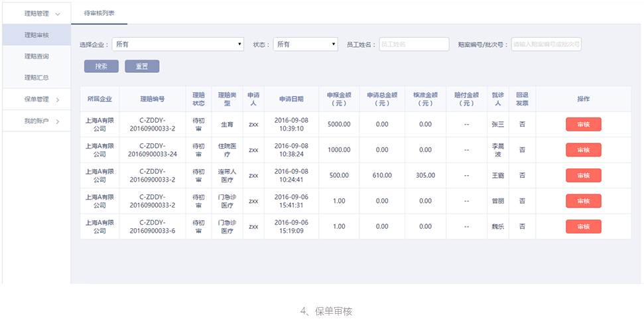Screen dimensions: 644x321
Task: Switch to the 待审核列表 tab
Action: click(x=99, y=13)
